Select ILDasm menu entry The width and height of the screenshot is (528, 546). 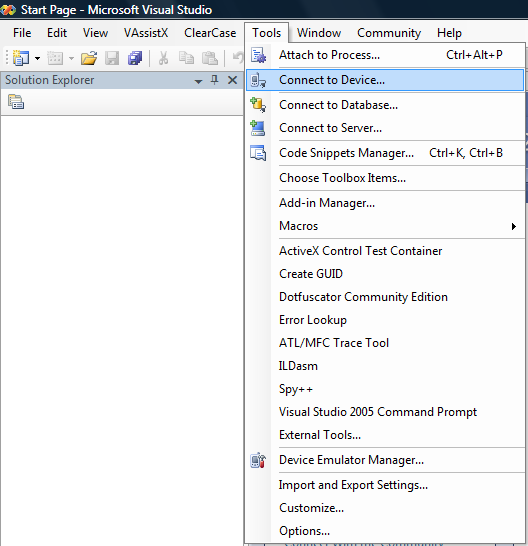click(x=385, y=366)
